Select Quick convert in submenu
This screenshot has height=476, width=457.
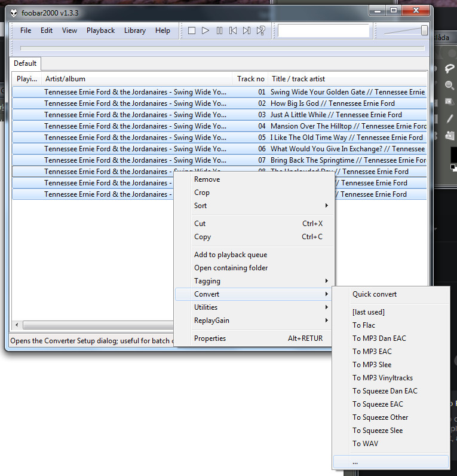(391, 294)
